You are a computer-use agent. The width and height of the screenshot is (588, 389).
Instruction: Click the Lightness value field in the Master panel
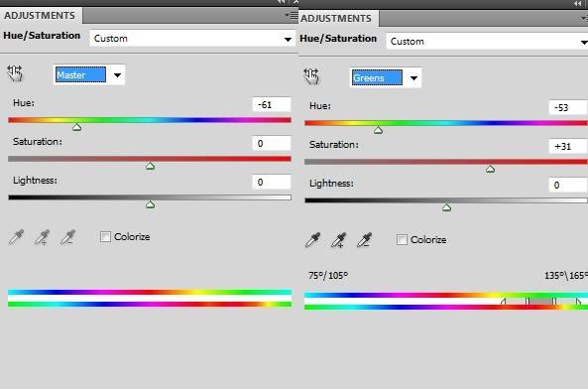tap(272, 182)
